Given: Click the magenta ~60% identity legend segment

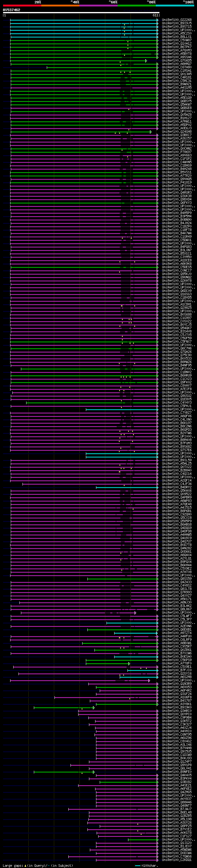Looking at the screenshot, I should (x=98, y=6).
